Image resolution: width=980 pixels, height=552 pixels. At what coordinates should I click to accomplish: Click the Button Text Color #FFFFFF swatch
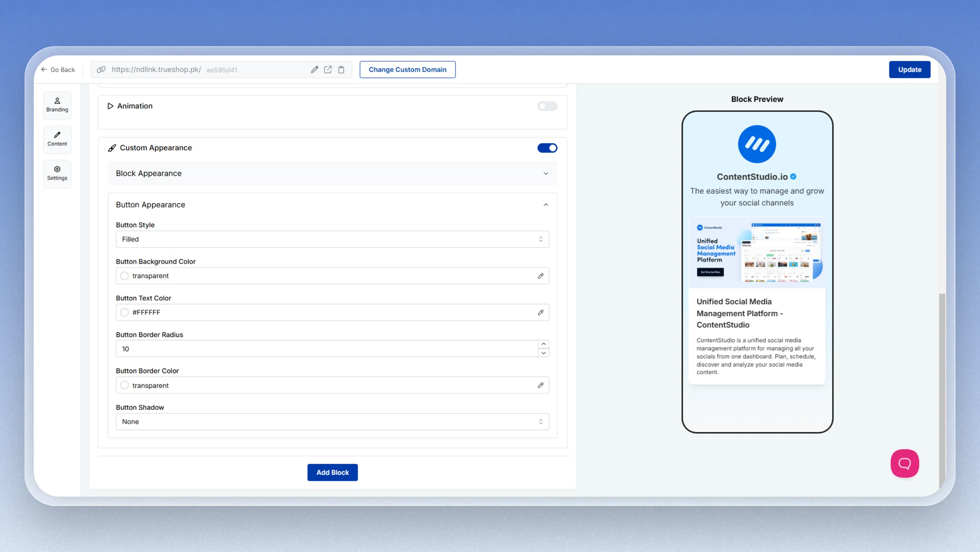pos(125,313)
